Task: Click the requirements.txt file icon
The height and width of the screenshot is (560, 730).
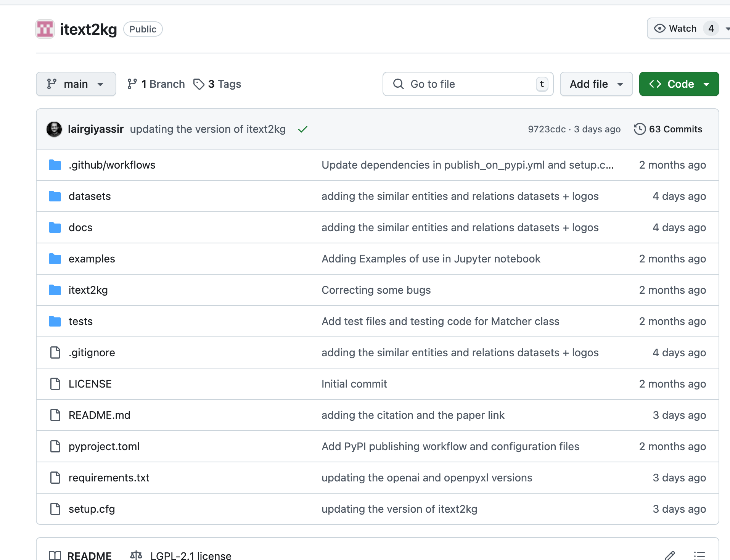Action: (55, 478)
